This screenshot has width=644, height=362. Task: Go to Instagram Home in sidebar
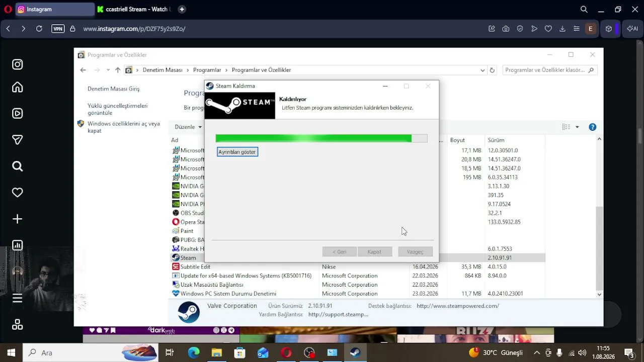18,87
